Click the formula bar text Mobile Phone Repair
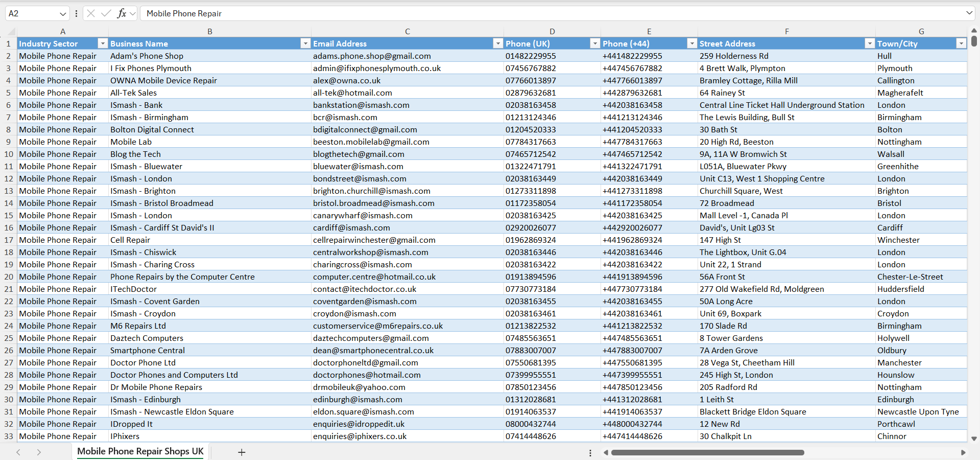The image size is (980, 460). tap(184, 13)
